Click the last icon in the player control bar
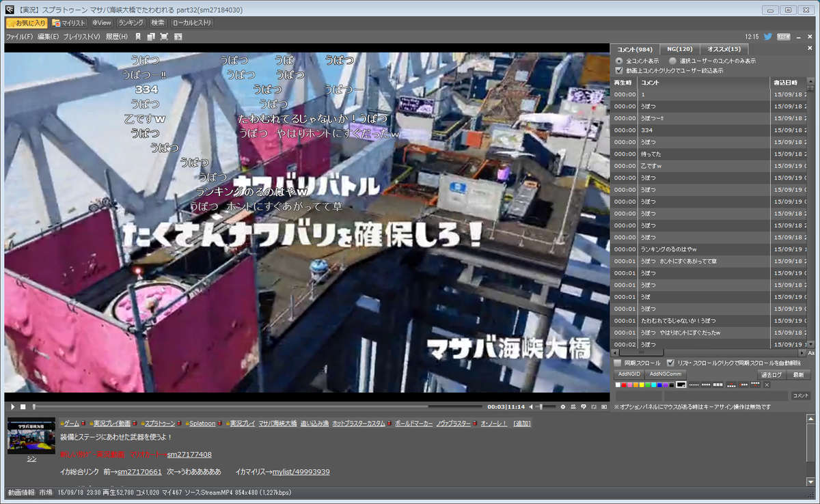The height and width of the screenshot is (504, 820). [x=604, y=407]
